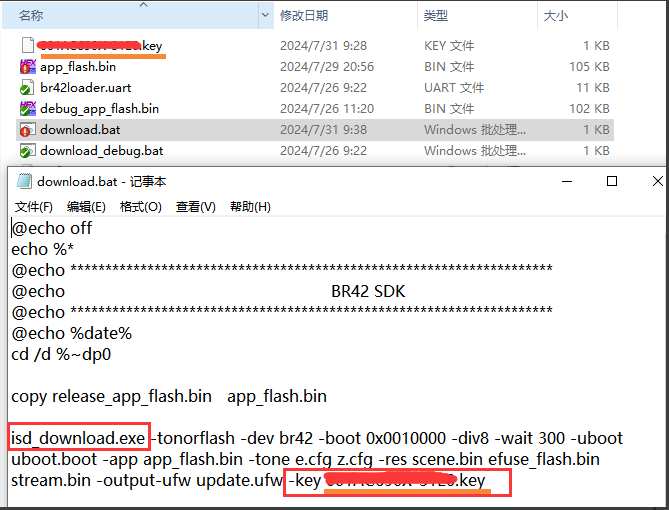Click the redacted .key file icon
Image resolution: width=669 pixels, height=510 pixels.
pyautogui.click(x=28, y=45)
